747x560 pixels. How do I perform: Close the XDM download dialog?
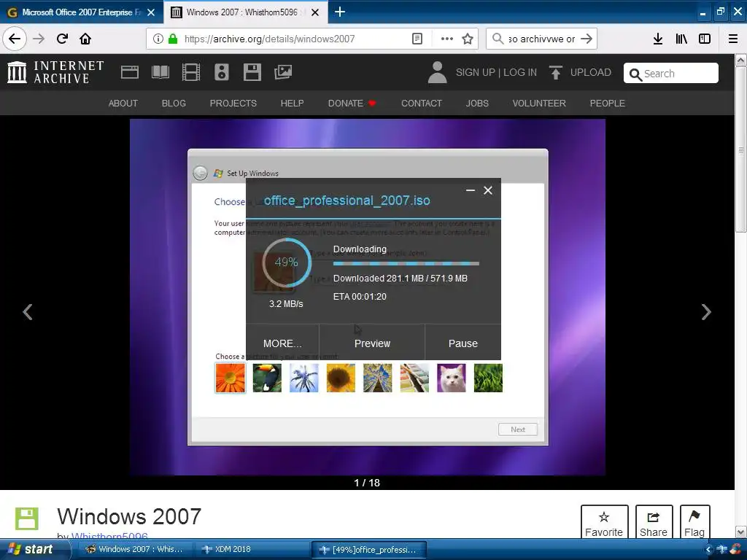tap(488, 190)
